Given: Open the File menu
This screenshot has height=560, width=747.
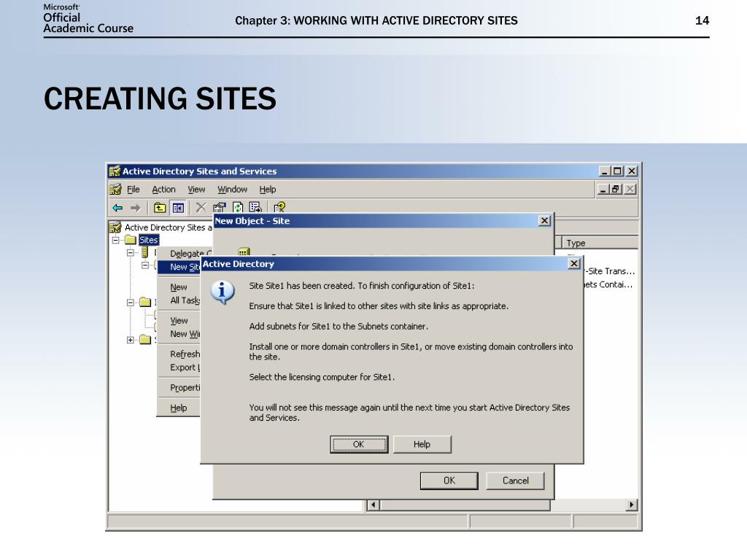Looking at the screenshot, I should (x=133, y=190).
